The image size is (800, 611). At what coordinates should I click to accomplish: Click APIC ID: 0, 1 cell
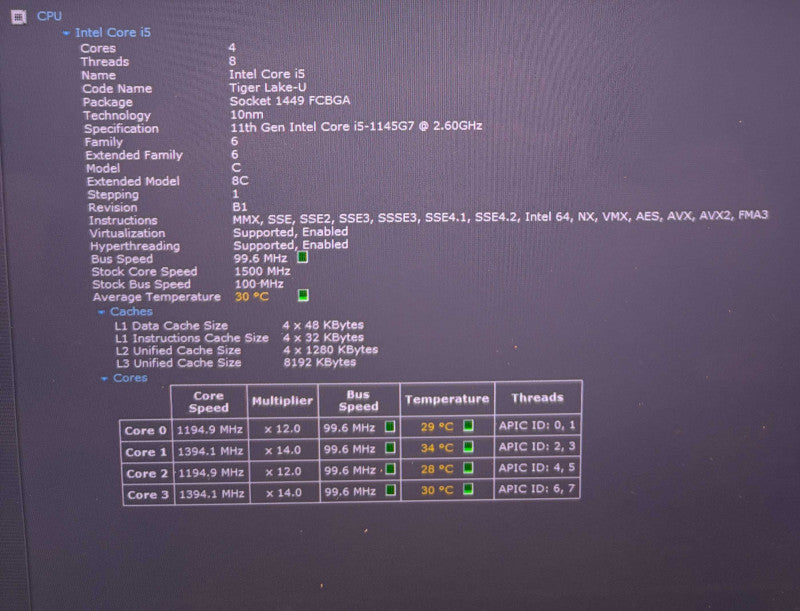[x=537, y=425]
